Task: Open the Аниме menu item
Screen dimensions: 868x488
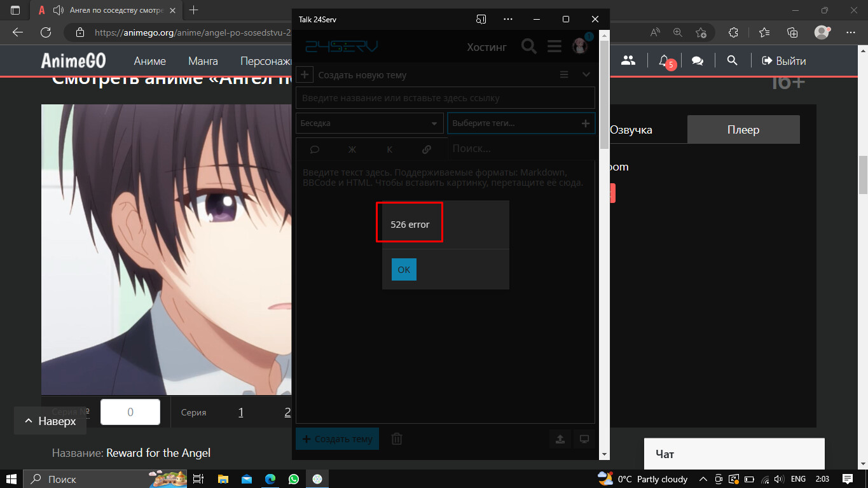Action: 149,61
